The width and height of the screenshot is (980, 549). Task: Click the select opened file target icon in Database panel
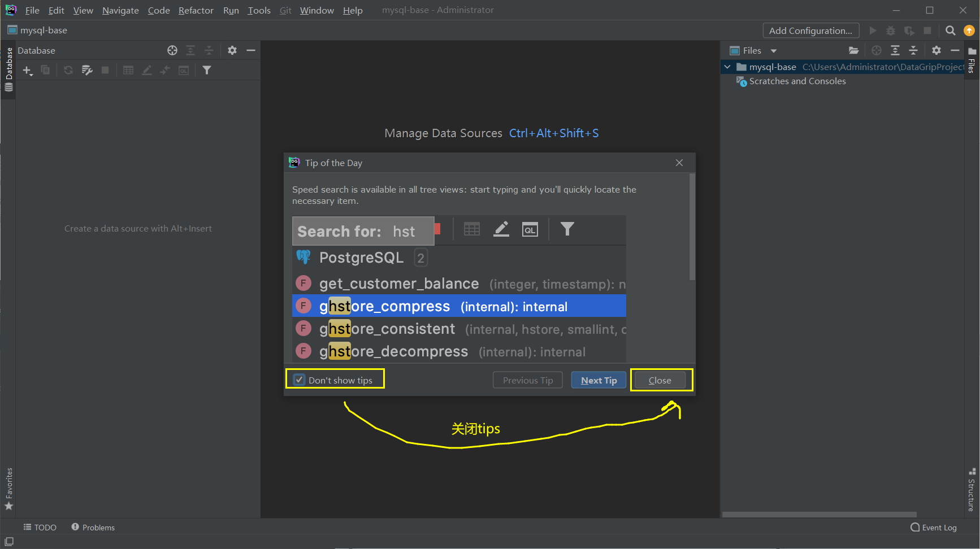[x=172, y=50]
